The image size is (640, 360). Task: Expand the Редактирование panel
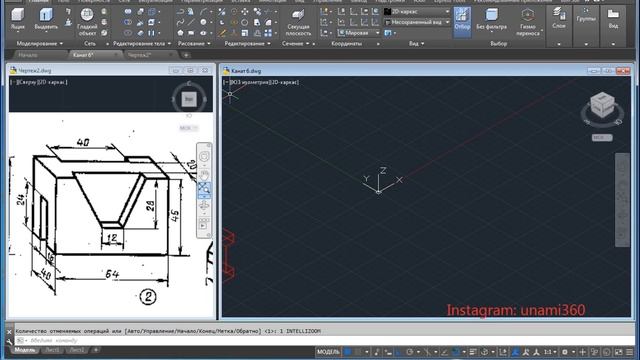(247, 43)
